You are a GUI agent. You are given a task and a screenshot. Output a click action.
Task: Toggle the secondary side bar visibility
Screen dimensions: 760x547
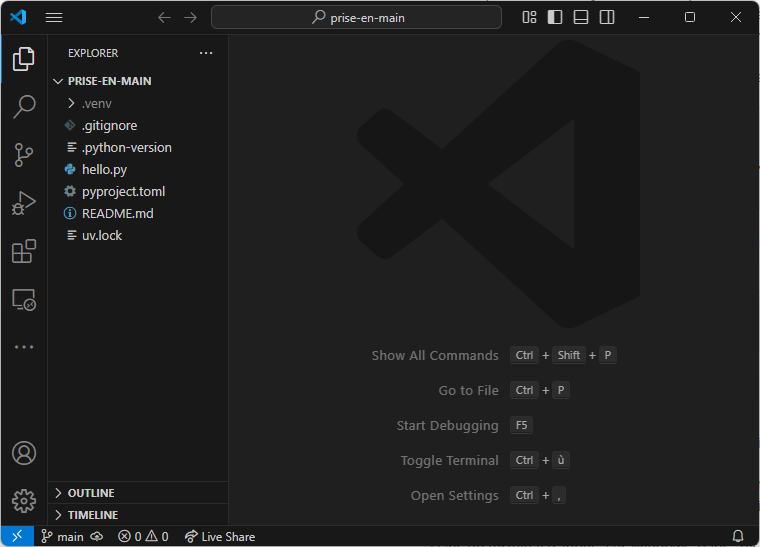tap(607, 17)
